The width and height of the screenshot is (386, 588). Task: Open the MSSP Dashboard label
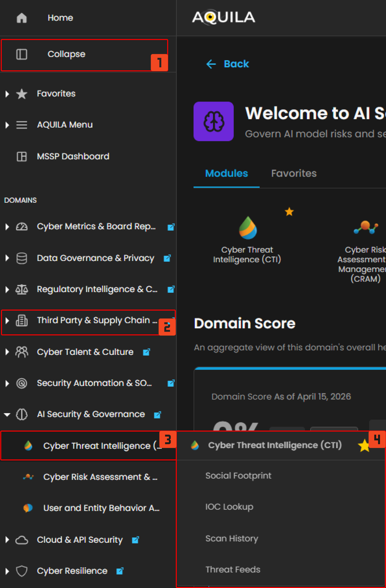pos(73,156)
